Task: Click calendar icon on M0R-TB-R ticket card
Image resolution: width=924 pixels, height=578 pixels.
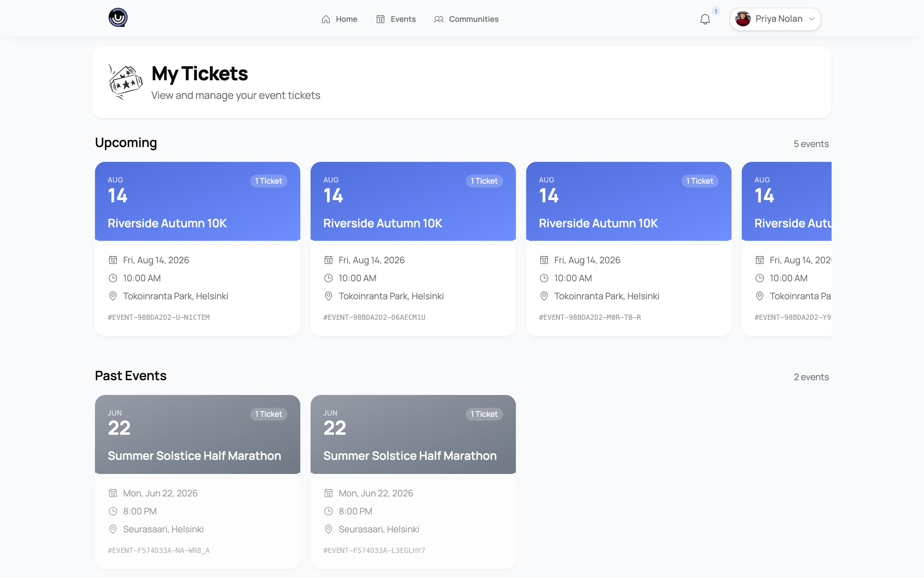Action: point(544,260)
